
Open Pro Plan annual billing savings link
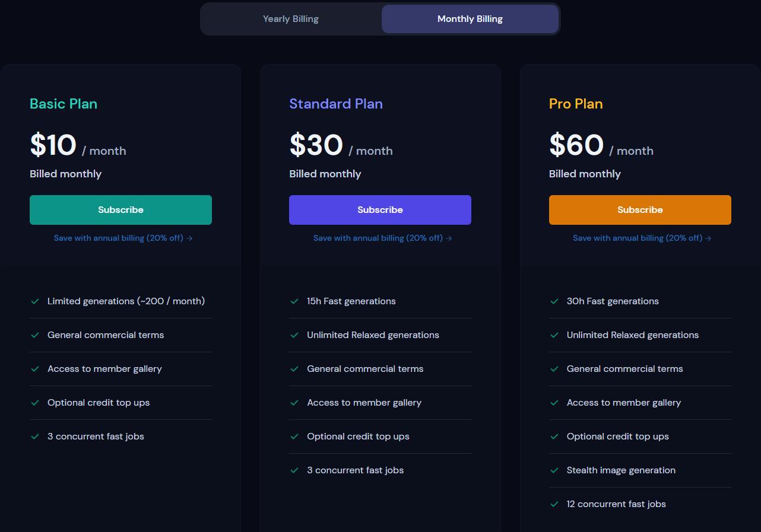click(642, 238)
